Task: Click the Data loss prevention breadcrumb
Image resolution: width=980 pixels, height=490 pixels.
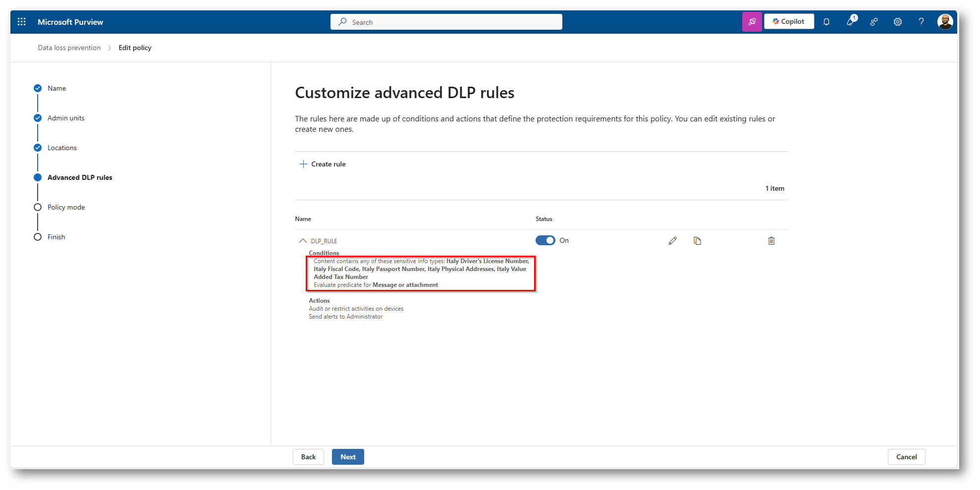Action: click(x=69, y=48)
